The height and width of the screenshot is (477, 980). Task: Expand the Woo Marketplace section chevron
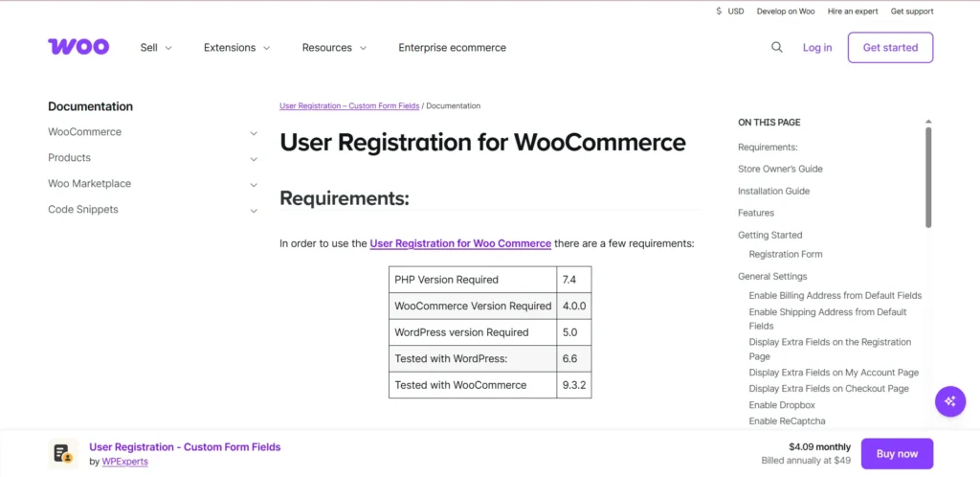254,185
